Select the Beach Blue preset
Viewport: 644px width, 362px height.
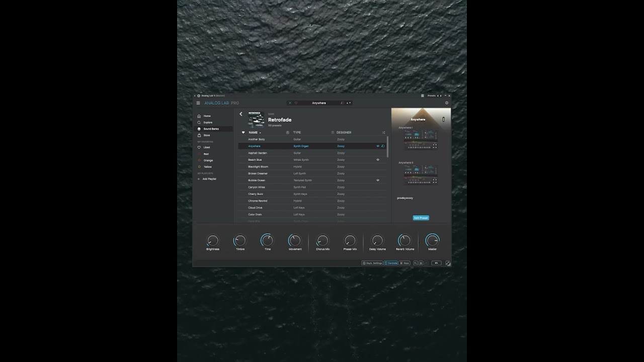click(x=312, y=160)
